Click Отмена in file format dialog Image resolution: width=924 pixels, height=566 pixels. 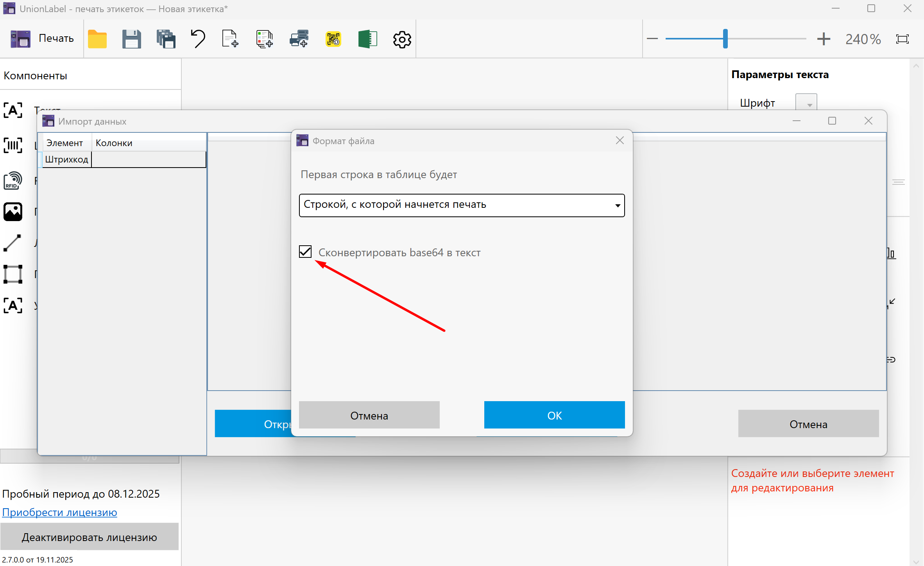pyautogui.click(x=369, y=415)
